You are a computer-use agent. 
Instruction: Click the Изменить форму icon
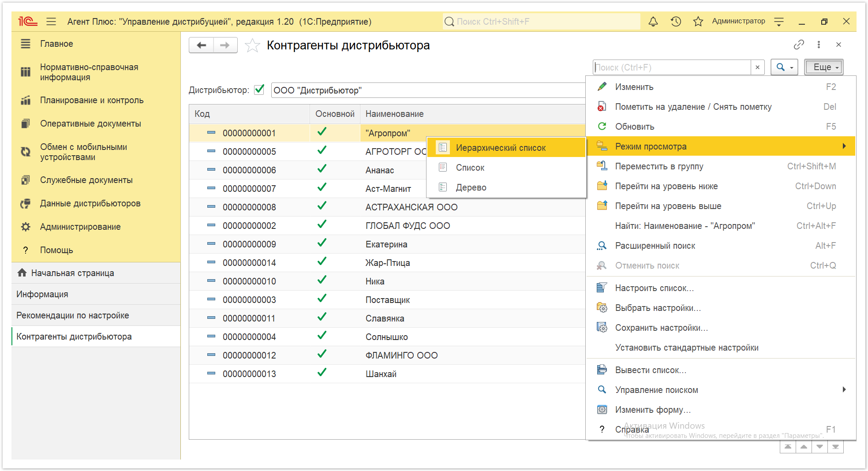click(602, 409)
